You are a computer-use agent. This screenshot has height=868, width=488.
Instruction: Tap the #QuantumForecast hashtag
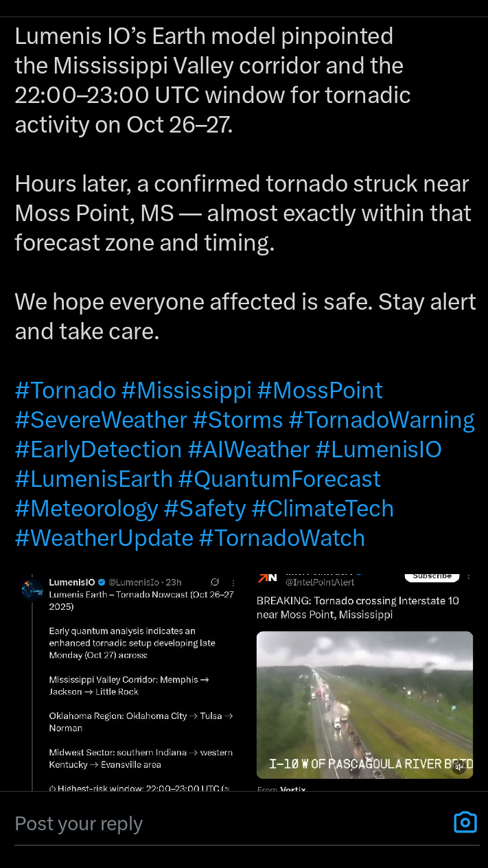[279, 479]
